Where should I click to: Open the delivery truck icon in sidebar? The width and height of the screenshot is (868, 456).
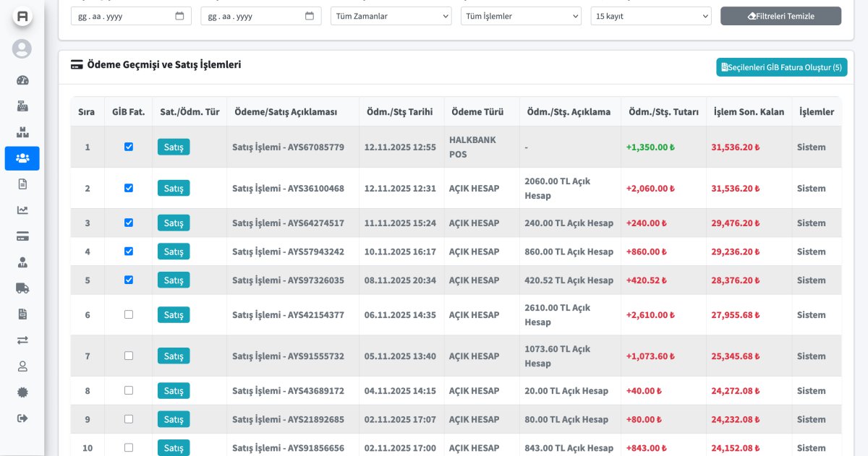tap(22, 288)
